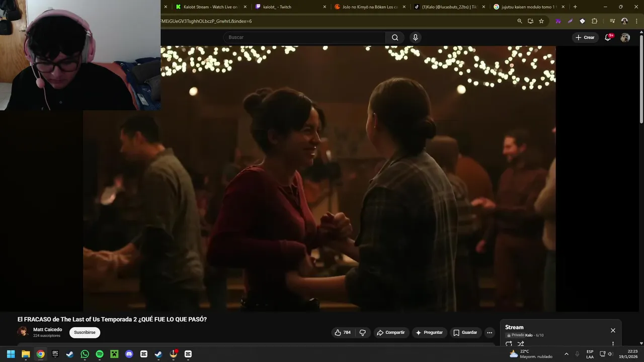Open Chrome three-dot menu
This screenshot has width=644, height=362.
[x=636, y=21]
